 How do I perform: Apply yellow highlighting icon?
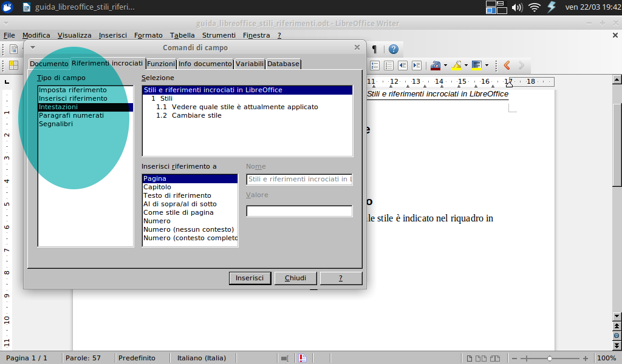tap(456, 66)
